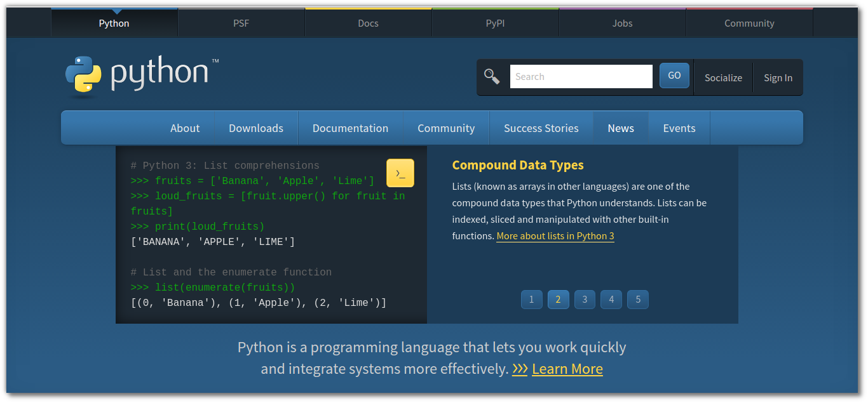This screenshot has height=403, width=868.
Task: Click the "# Python 3: List comprehensions" comment
Action: coord(225,166)
